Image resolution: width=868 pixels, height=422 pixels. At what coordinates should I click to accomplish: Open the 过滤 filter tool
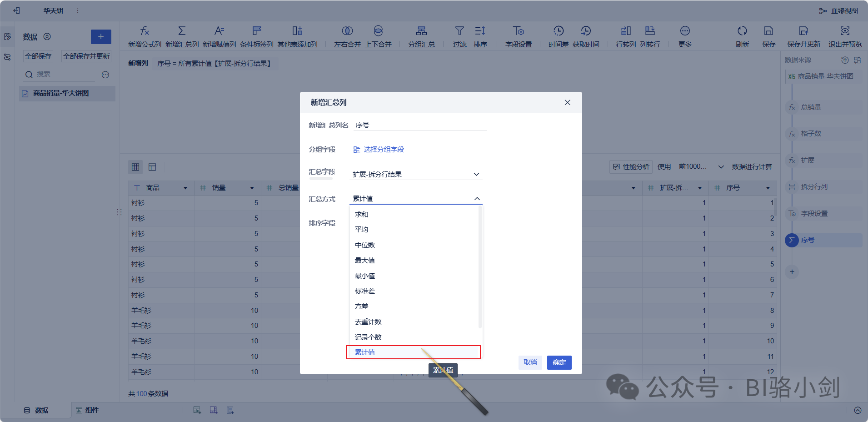click(459, 36)
